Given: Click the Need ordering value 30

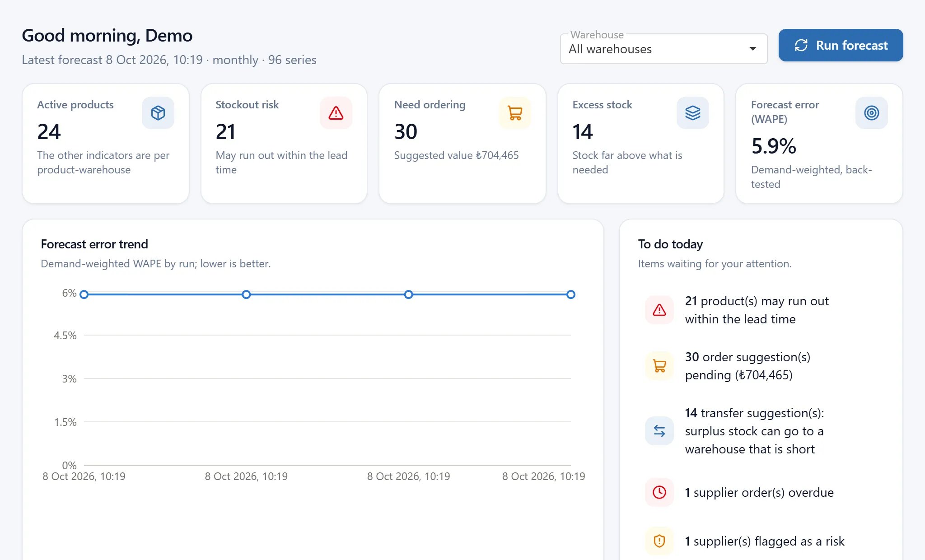Looking at the screenshot, I should [406, 132].
